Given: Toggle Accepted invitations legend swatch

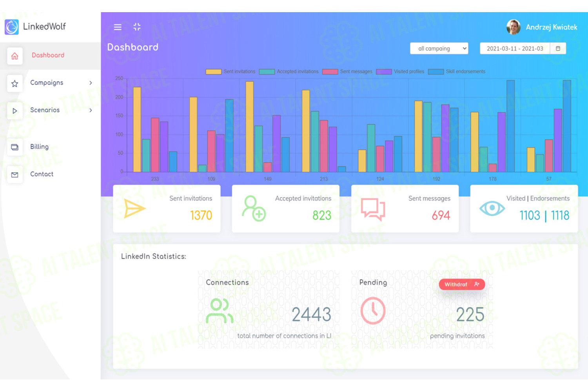Looking at the screenshot, I should click(x=267, y=72).
